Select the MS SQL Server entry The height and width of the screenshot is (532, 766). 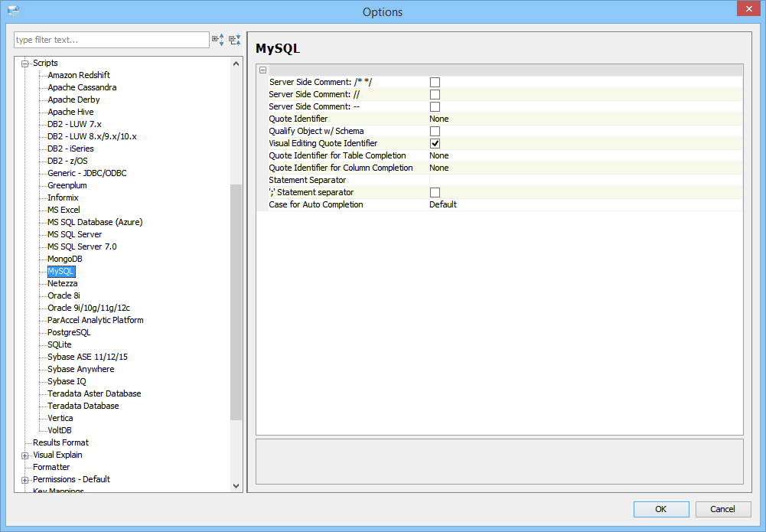point(75,233)
